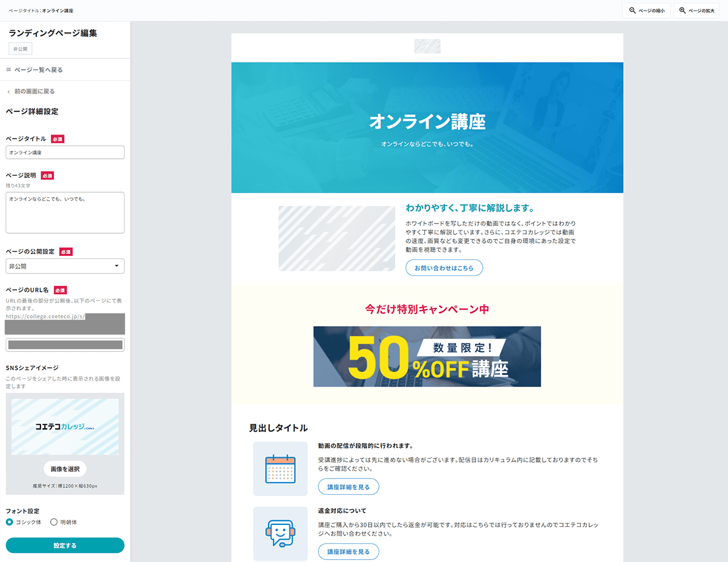Screen dimensions: 728x562
Task: Select the ゴシック体 font radio button
Action: pyautogui.click(x=10, y=522)
